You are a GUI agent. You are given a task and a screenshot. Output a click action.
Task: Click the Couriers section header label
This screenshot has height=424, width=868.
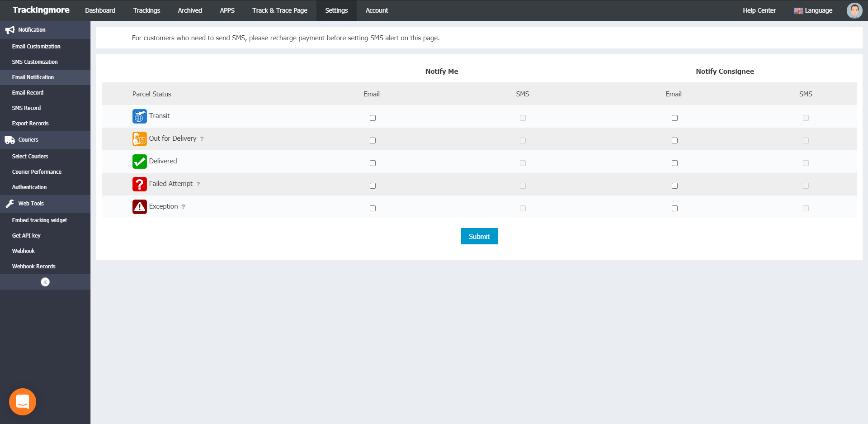pyautogui.click(x=28, y=140)
